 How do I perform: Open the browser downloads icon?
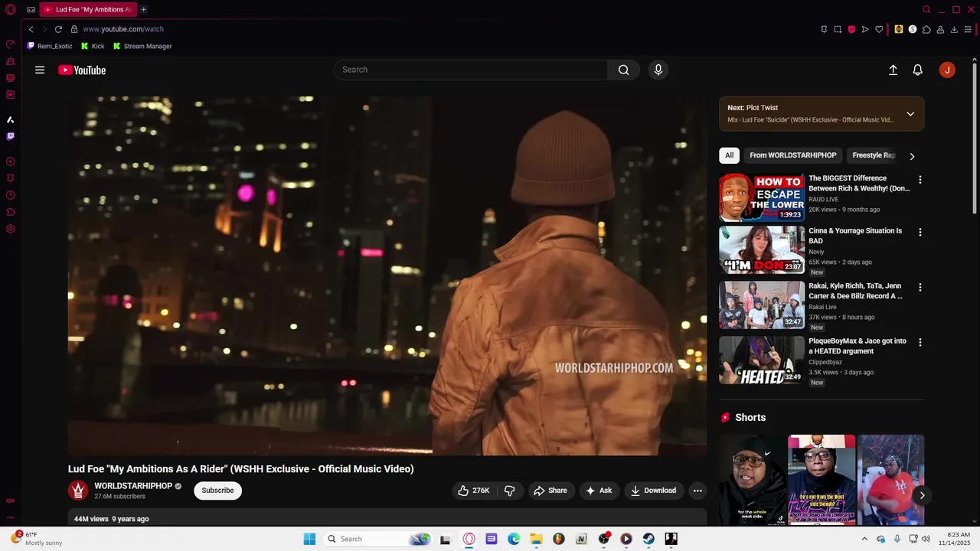tap(954, 29)
